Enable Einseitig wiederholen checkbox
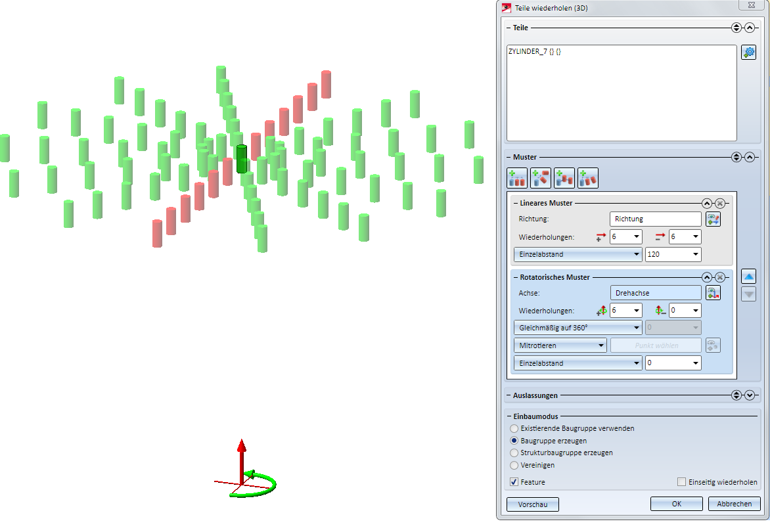The height and width of the screenshot is (532, 770). [x=681, y=482]
